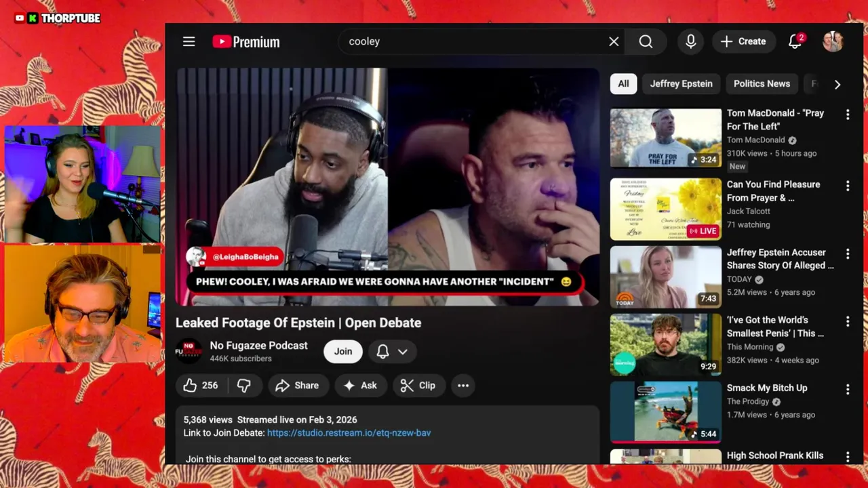The image size is (868, 488).
Task: Expand the notification options chevron
Action: tap(403, 351)
